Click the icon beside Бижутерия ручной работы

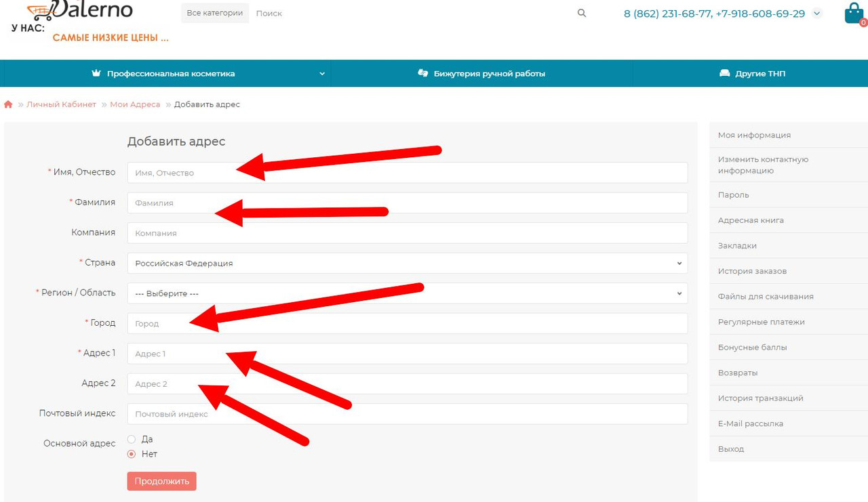[x=423, y=73]
